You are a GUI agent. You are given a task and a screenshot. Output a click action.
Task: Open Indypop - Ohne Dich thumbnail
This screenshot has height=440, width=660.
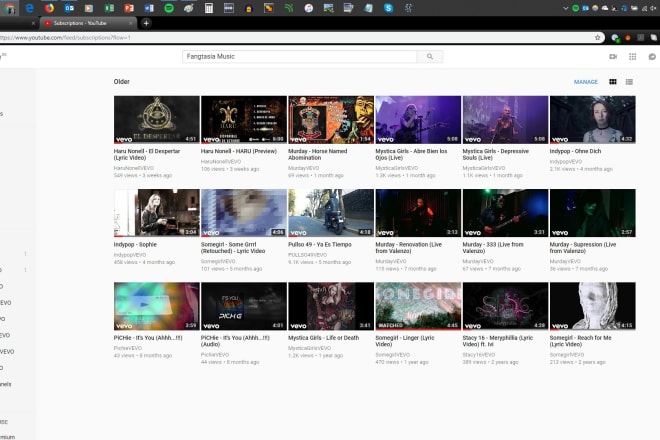tap(593, 120)
